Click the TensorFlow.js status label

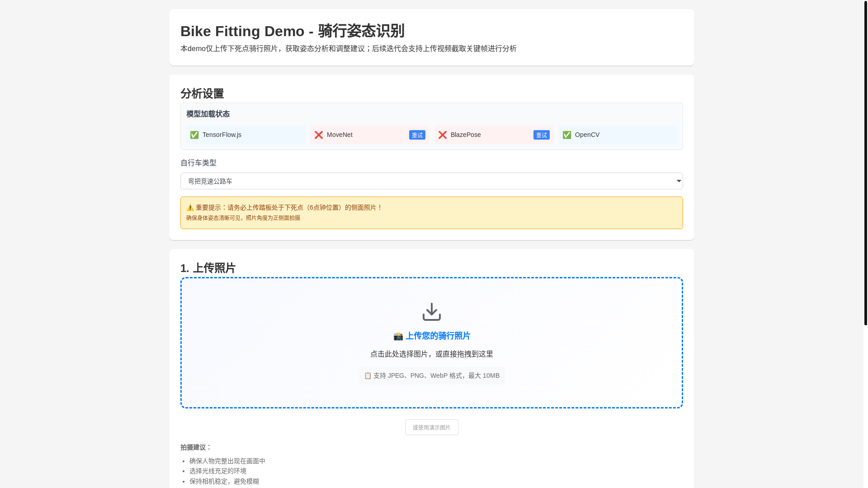click(x=222, y=135)
